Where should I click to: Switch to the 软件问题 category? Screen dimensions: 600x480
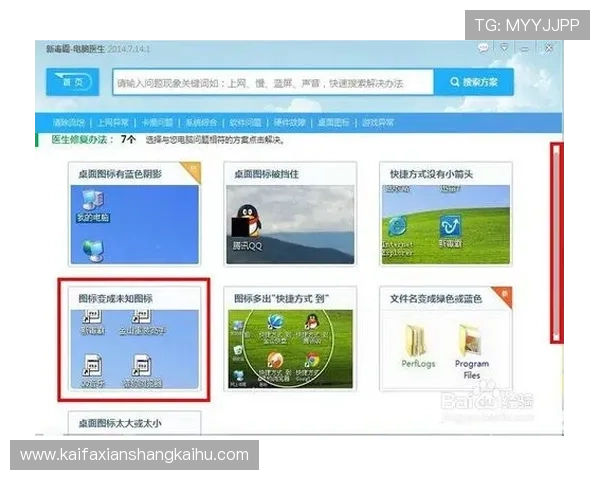pos(245,122)
